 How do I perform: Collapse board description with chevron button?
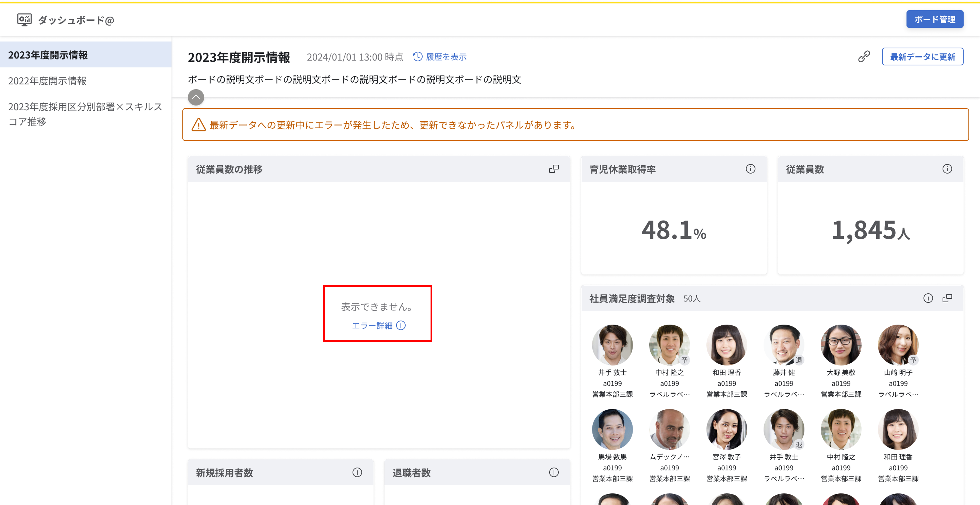196,97
